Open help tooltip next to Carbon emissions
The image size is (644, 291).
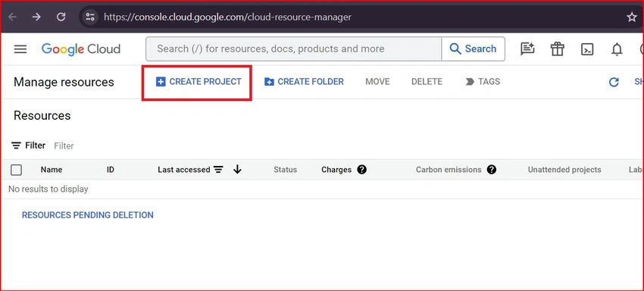click(x=492, y=170)
